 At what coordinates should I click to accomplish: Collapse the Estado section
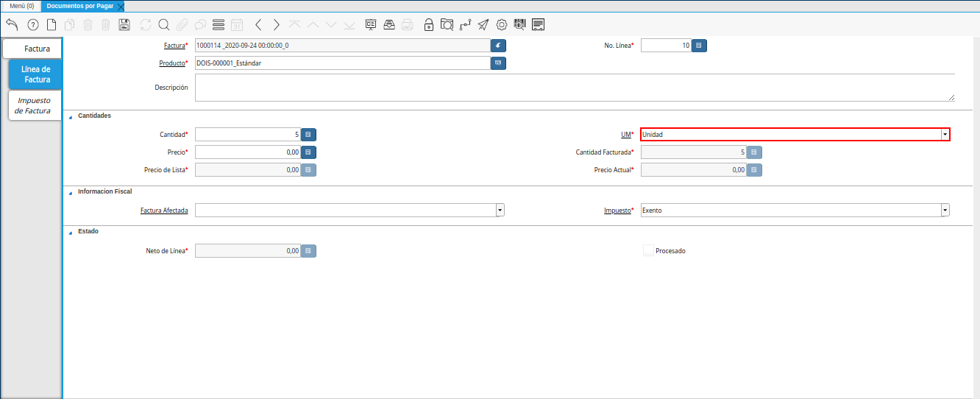click(x=71, y=232)
